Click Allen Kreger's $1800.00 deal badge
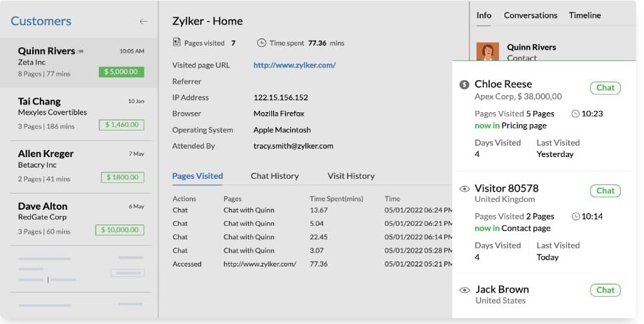This screenshot has height=324, width=644. click(x=122, y=177)
